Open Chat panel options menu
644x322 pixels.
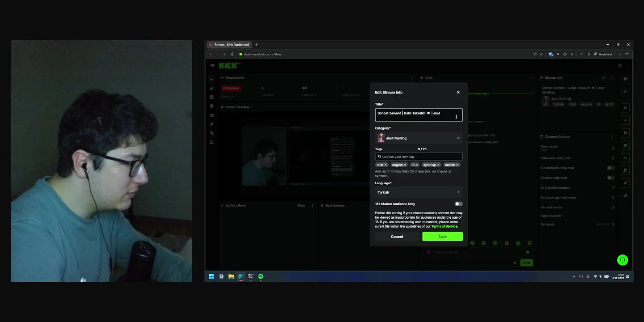point(532,77)
